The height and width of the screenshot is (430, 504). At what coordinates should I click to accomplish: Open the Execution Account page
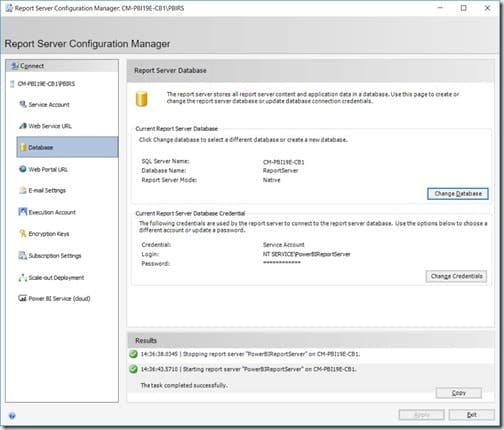(52, 212)
